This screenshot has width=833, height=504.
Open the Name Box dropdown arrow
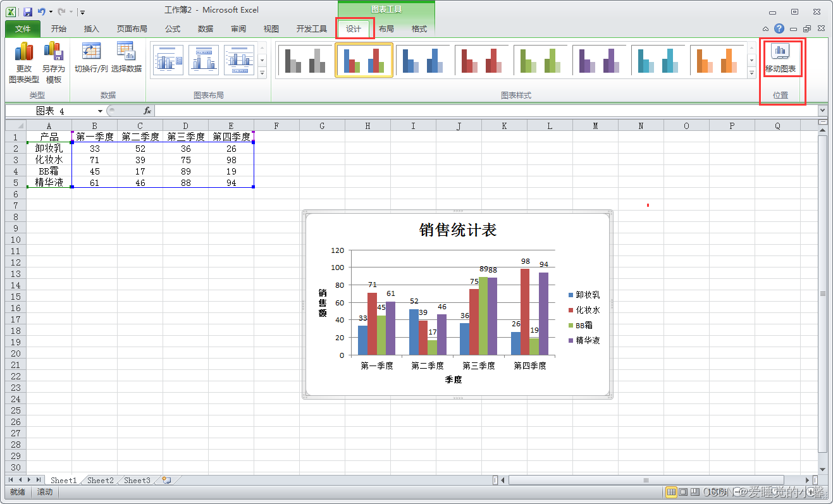[x=100, y=111]
